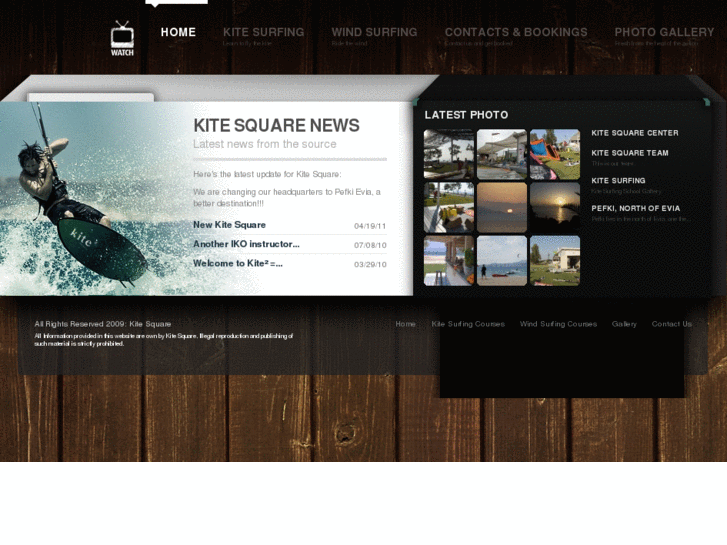Open Another IKO instructor article

(246, 244)
